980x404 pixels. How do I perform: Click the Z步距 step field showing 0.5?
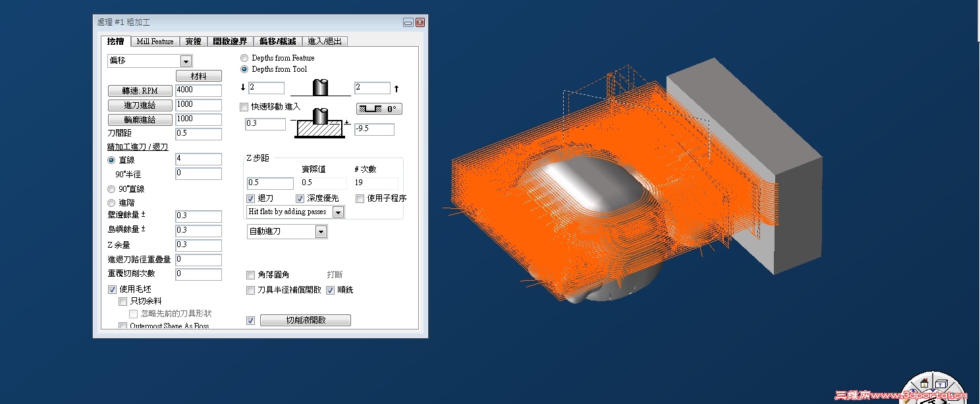pos(270,184)
